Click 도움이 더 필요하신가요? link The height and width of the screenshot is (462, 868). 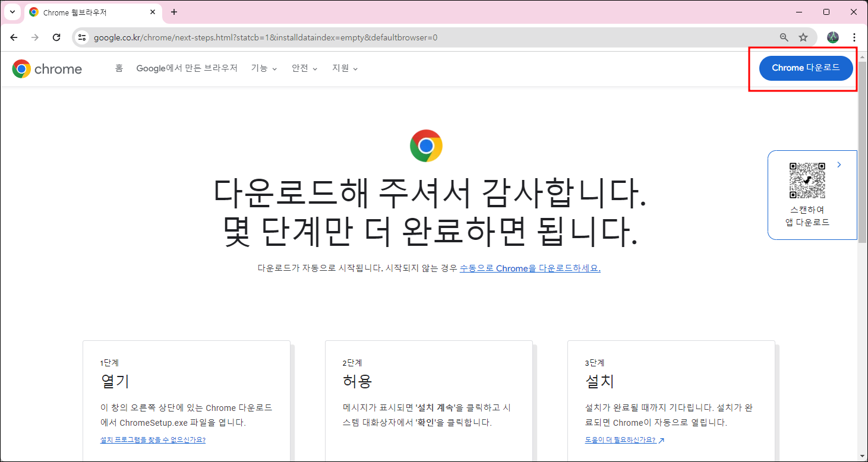(x=624, y=440)
